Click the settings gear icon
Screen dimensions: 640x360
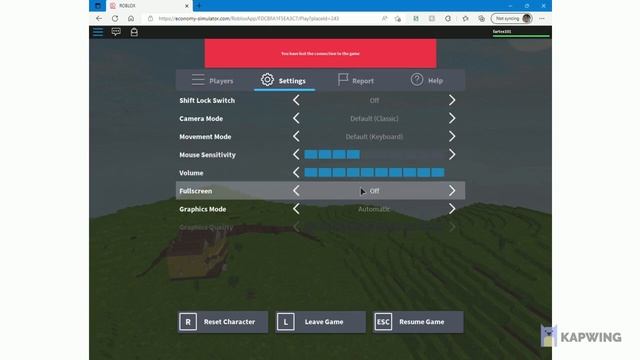pos(267,80)
